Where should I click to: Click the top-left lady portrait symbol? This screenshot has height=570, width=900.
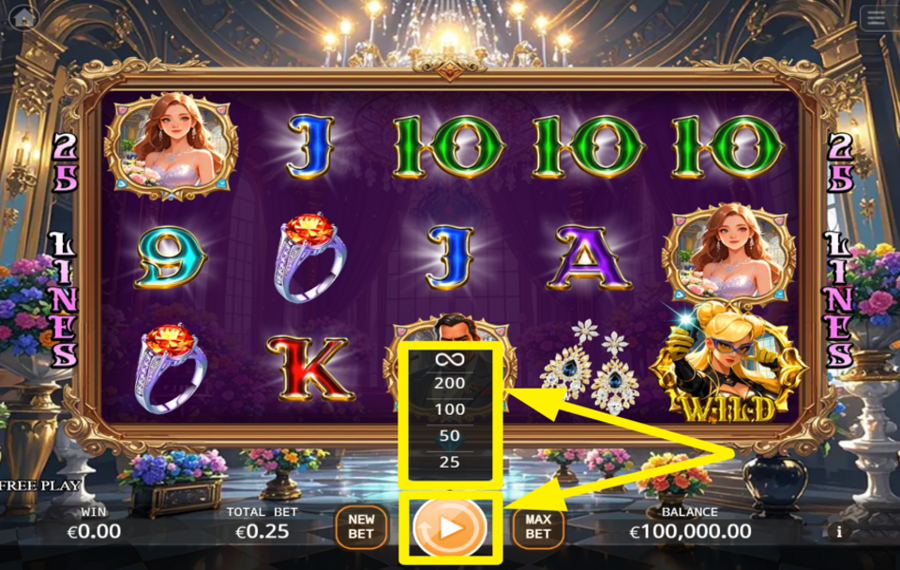pos(171,146)
